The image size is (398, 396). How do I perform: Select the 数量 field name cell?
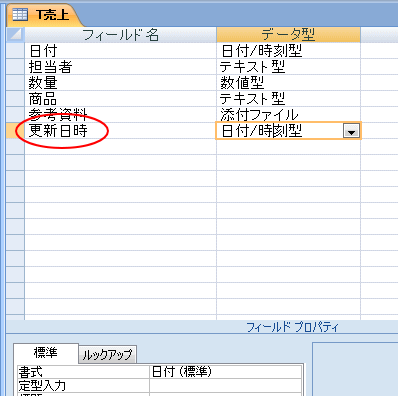120,83
